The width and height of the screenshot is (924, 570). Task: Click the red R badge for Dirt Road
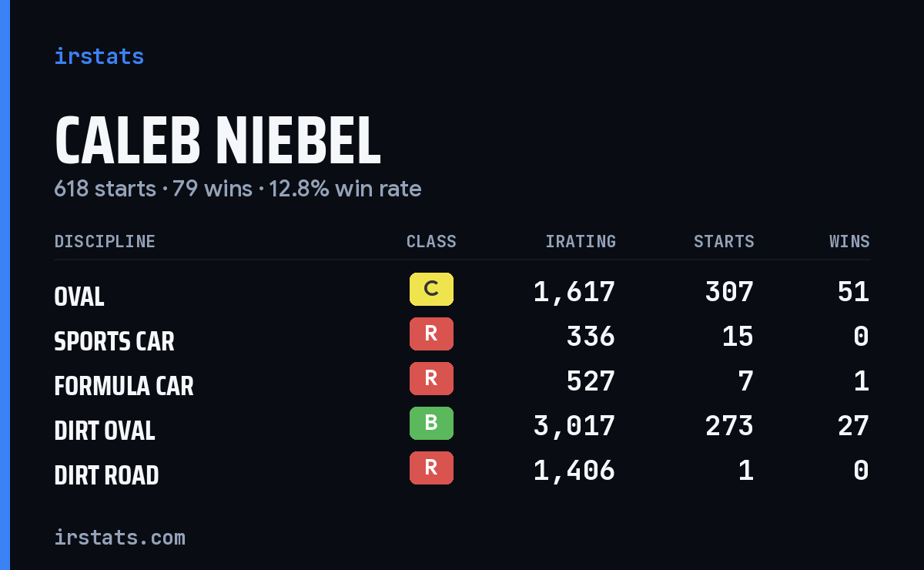pyautogui.click(x=431, y=468)
